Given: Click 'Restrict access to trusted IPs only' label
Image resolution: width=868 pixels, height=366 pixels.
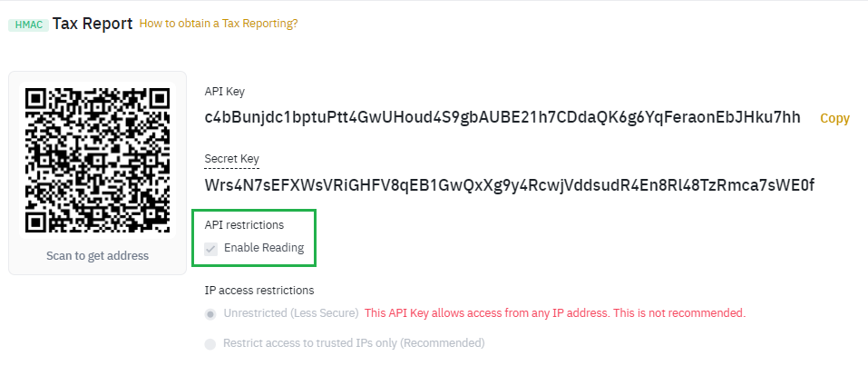Looking at the screenshot, I should (354, 344).
